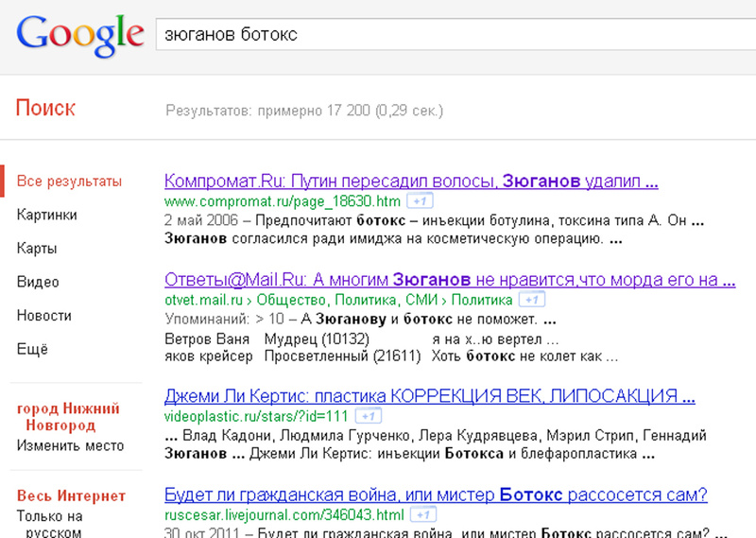This screenshot has width=756, height=538.
Task: Click +1 button beside videoplastic.ru result
Action: click(369, 416)
